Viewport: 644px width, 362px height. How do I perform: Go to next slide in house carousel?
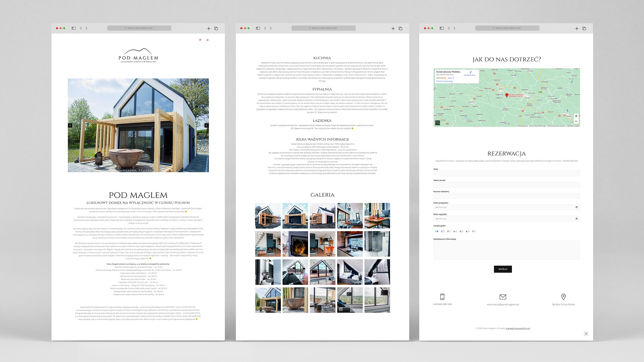(x=206, y=125)
